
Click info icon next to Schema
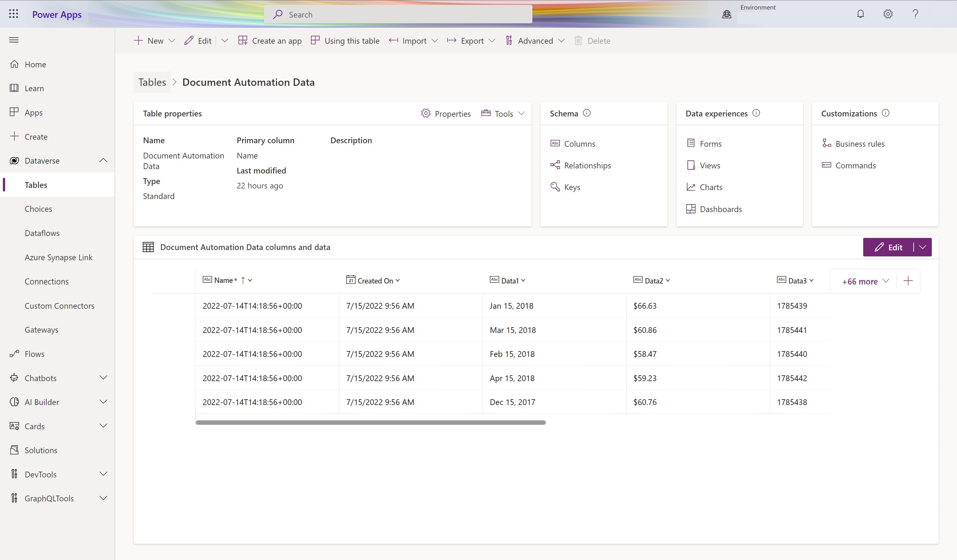coord(587,113)
